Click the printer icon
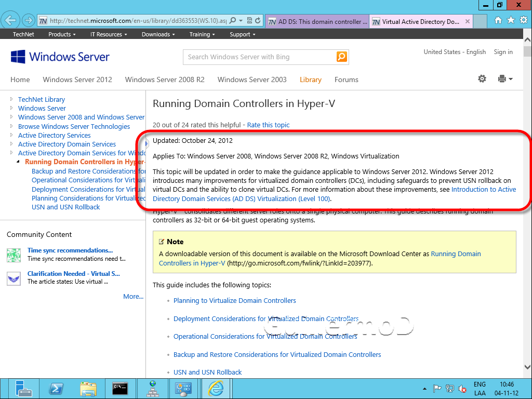Image resolution: width=532 pixels, height=399 pixels. coord(502,79)
